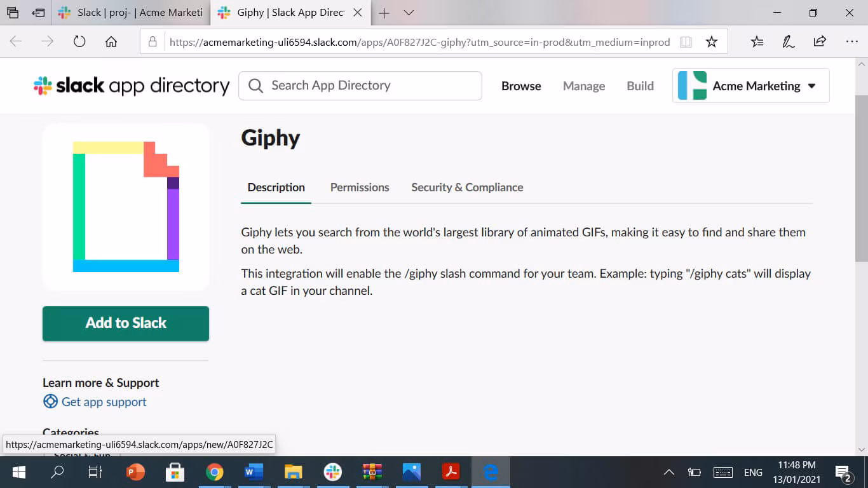Image resolution: width=868 pixels, height=488 pixels.
Task: Open Google Chrome from the taskbar
Action: coord(214,472)
